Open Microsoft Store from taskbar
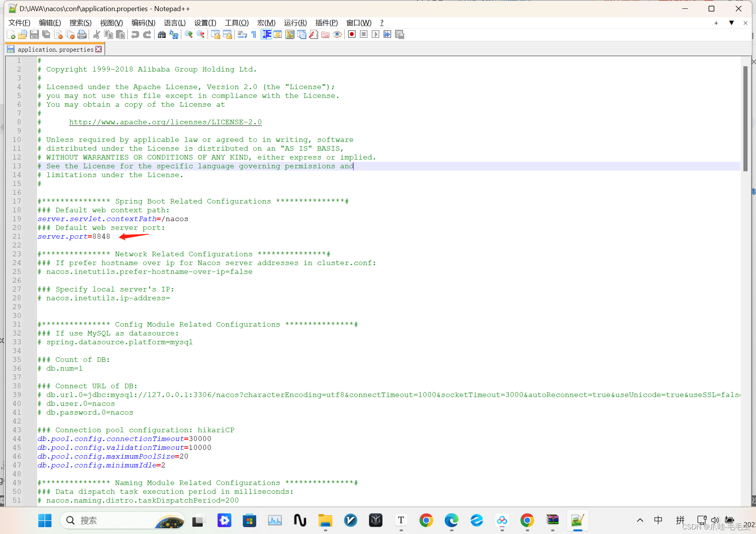The width and height of the screenshot is (756, 534). (249, 520)
